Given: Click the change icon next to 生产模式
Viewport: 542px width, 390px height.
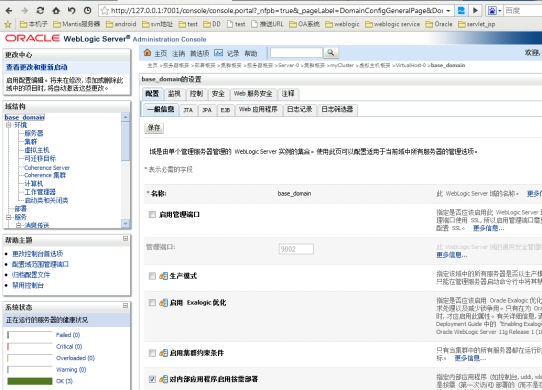Looking at the screenshot, I should click(x=163, y=276).
